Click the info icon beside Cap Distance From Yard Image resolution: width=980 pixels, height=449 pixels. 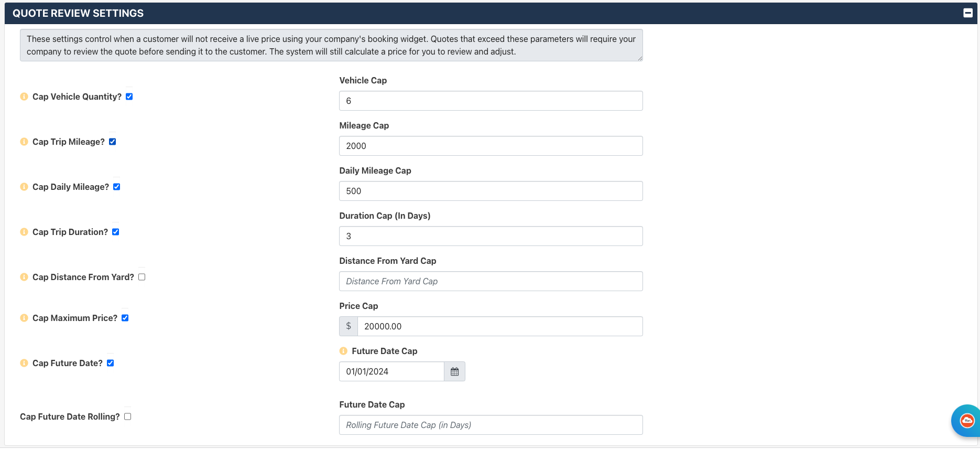click(x=24, y=277)
